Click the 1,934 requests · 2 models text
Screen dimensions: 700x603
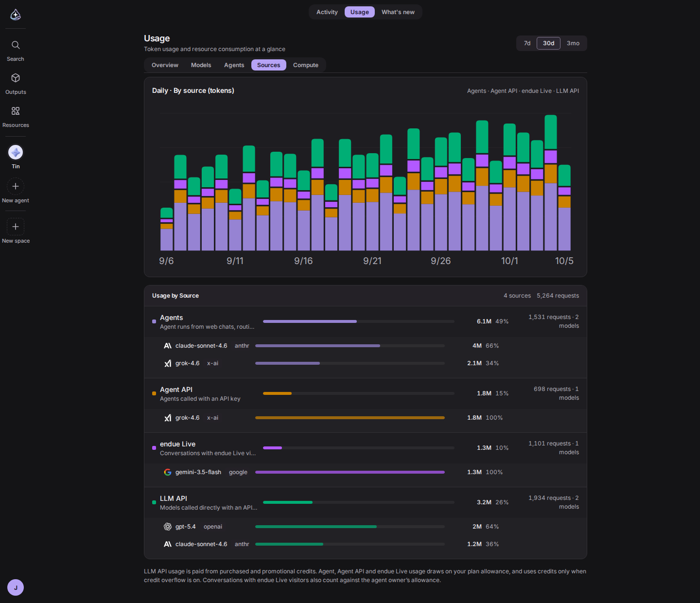pyautogui.click(x=554, y=502)
